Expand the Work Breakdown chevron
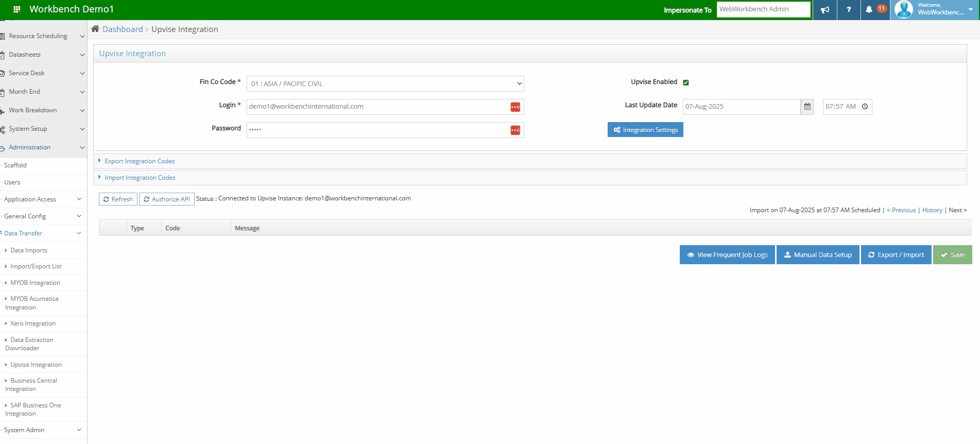 click(x=82, y=110)
